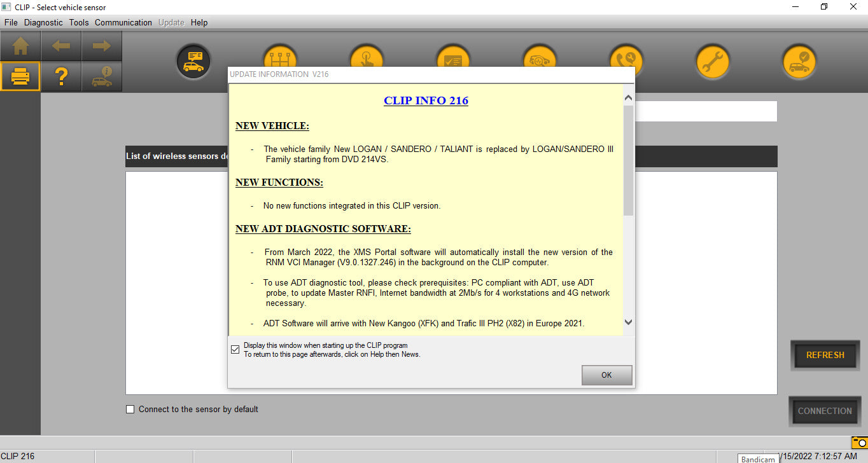Open the Tools menu
Viewport: 868px width, 463px height.
(x=79, y=22)
